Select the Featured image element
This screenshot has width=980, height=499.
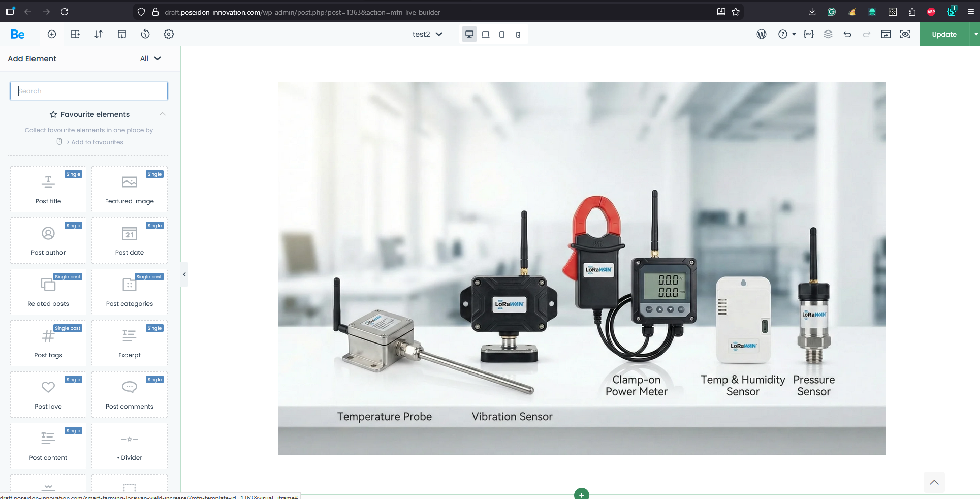(130, 189)
